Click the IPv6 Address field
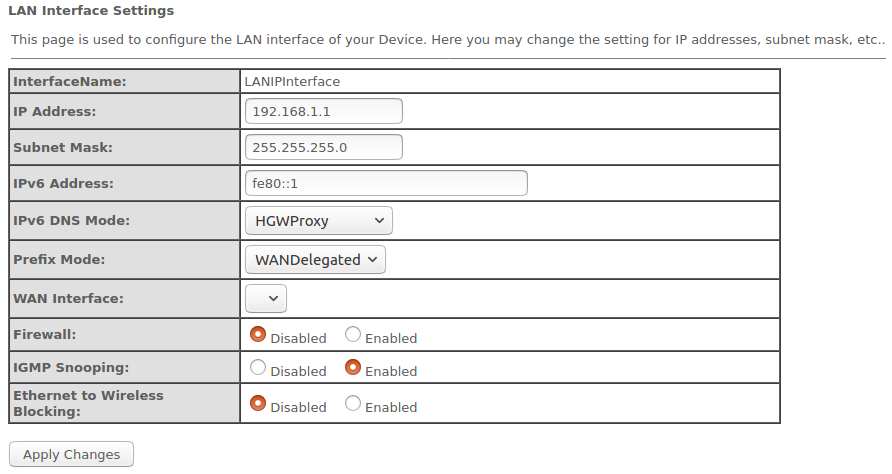 pos(385,184)
